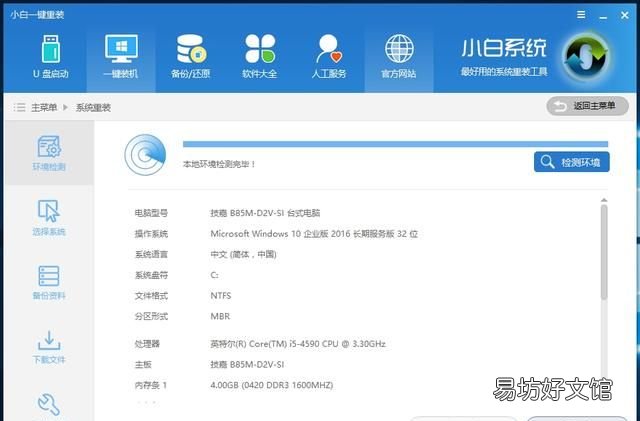This screenshot has width=640, height=421.
Task: Click 电脑型号 label
Action: pos(151,213)
